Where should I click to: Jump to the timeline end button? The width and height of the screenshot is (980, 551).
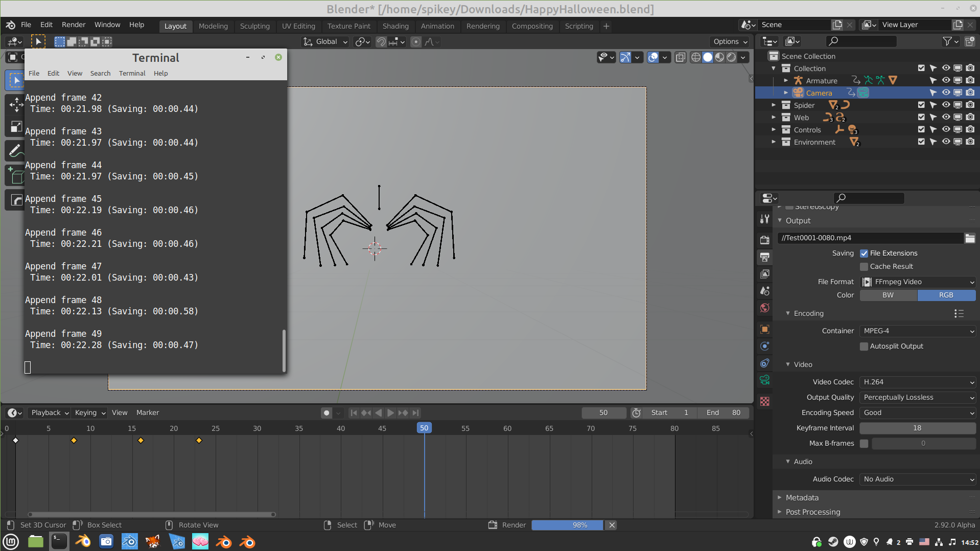416,413
